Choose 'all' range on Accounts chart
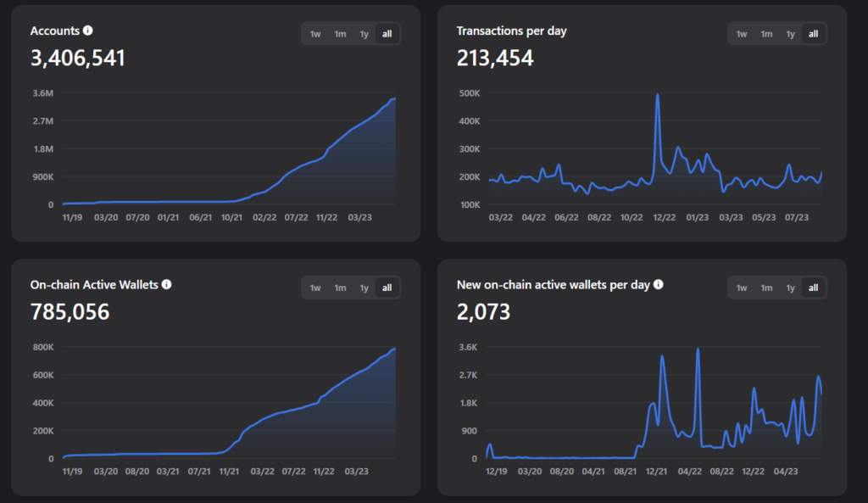Screen dimensions: 868x503 point(387,34)
